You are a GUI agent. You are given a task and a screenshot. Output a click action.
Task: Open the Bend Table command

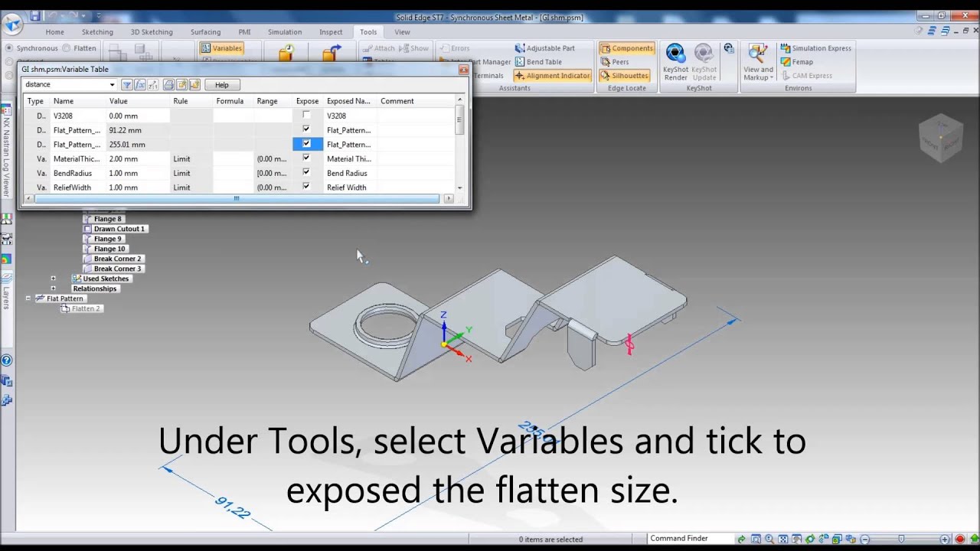(538, 62)
